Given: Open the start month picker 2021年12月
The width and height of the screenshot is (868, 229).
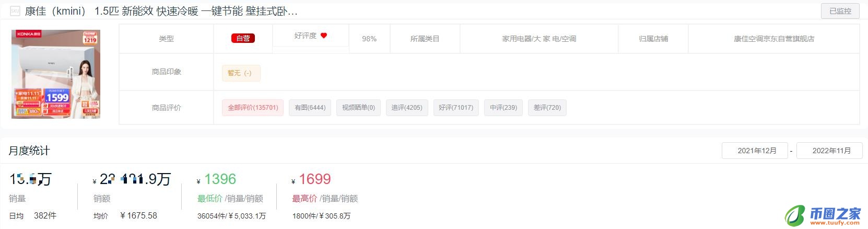Looking at the screenshot, I should tap(756, 151).
